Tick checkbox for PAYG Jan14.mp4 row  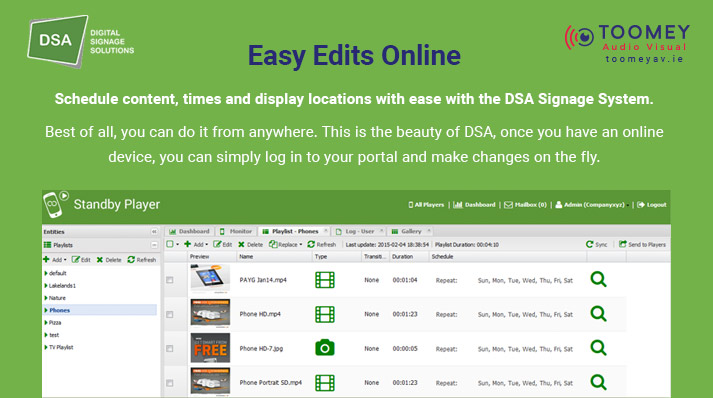pos(170,280)
